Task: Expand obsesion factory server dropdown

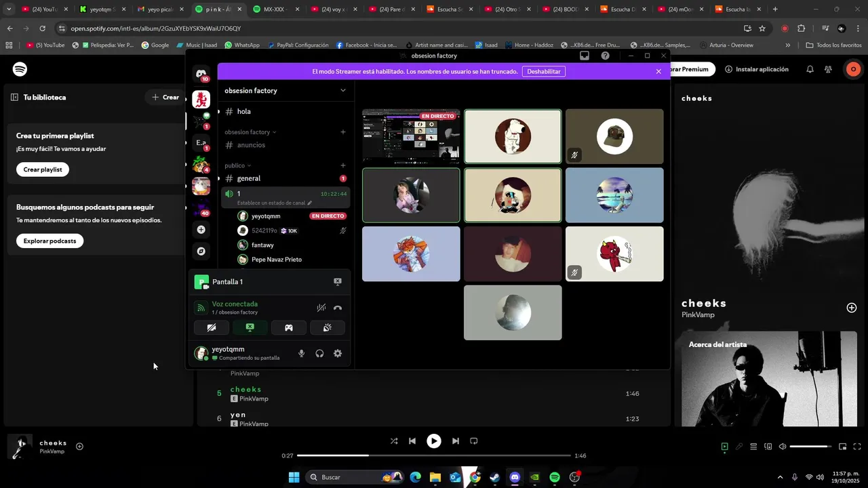Action: pos(343,90)
